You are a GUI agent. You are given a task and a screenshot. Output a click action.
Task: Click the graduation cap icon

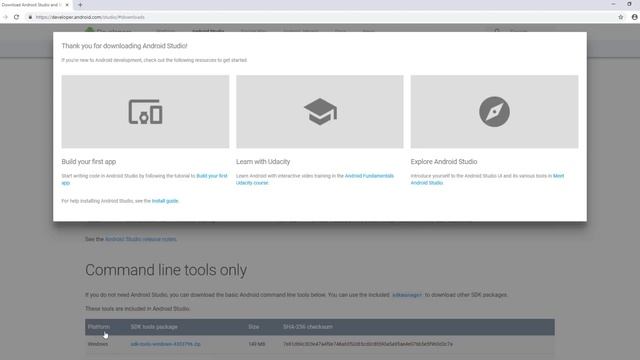tap(320, 111)
